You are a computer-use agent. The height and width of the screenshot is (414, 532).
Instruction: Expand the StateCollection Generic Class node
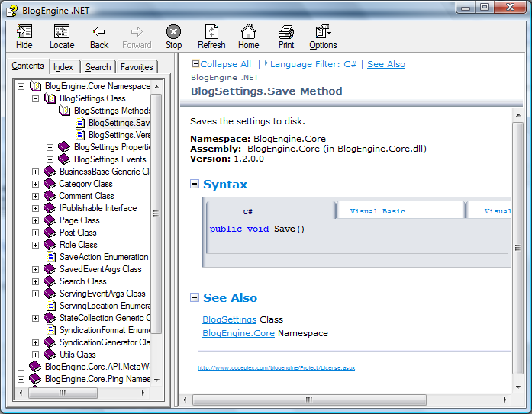click(35, 318)
